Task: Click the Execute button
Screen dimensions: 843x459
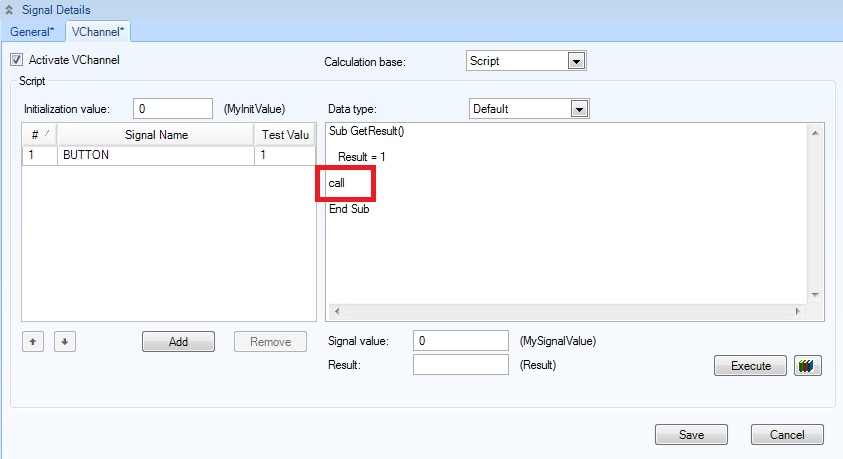Action: click(750, 366)
